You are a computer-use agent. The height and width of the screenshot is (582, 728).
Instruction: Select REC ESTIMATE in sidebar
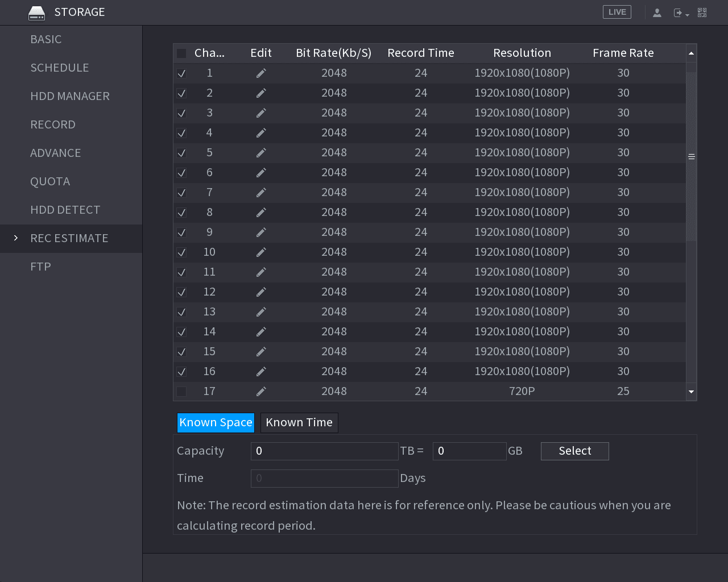pos(71,239)
